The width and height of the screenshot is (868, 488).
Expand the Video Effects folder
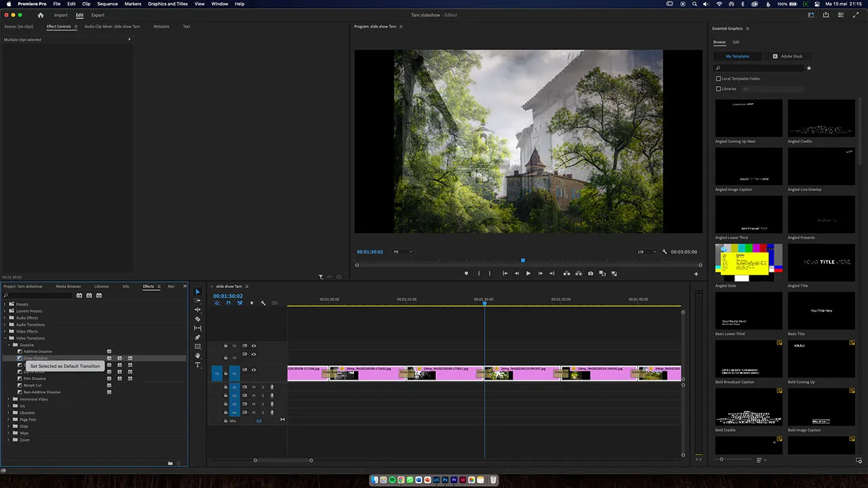click(x=5, y=331)
